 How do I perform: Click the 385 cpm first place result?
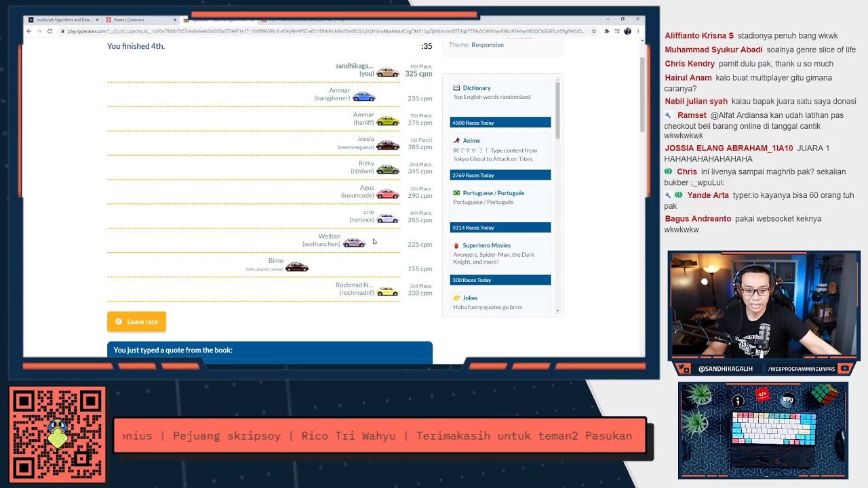click(420, 147)
